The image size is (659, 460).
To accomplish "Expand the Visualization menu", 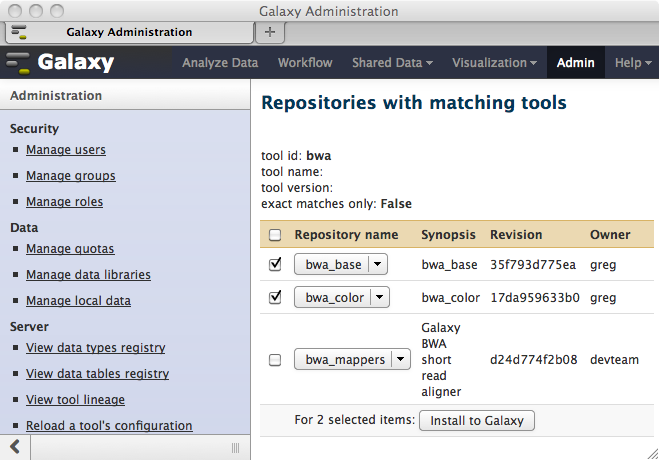I will point(494,63).
